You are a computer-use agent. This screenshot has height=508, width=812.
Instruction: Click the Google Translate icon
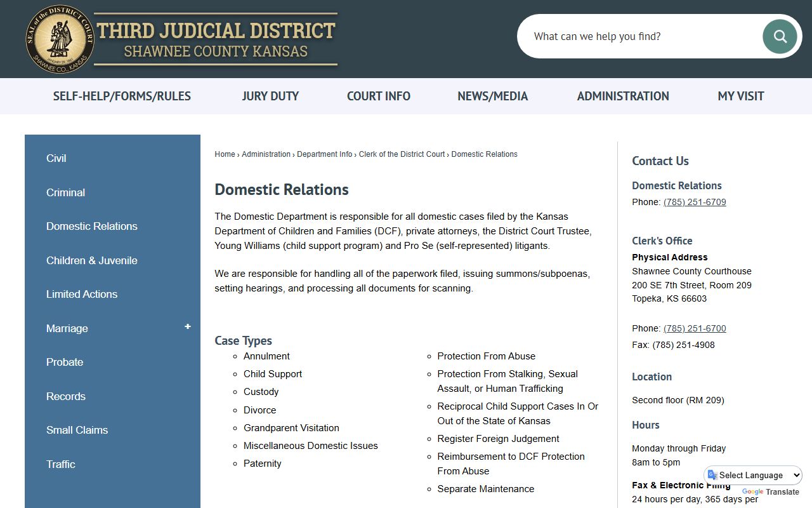click(713, 475)
